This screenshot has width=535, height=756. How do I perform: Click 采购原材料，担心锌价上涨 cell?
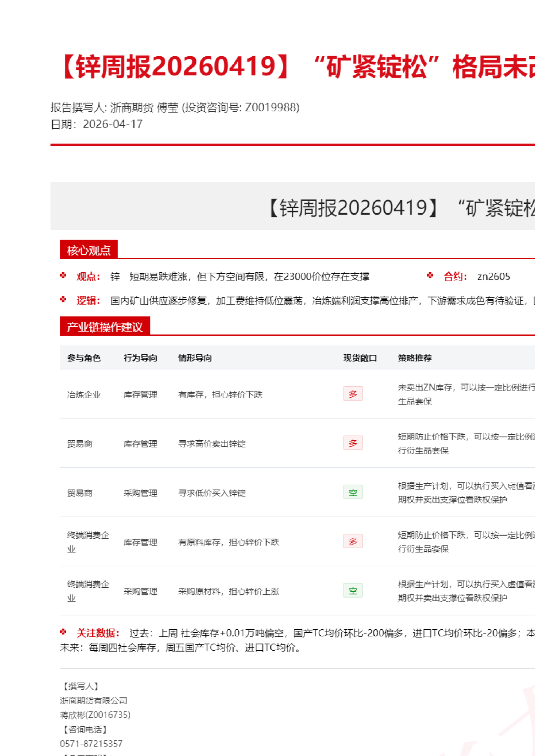pos(229,591)
